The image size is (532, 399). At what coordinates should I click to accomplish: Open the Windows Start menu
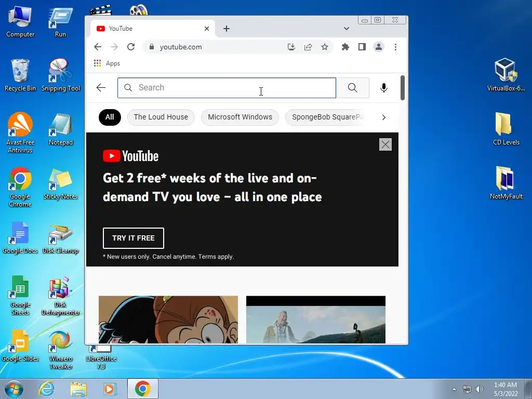[x=14, y=389]
